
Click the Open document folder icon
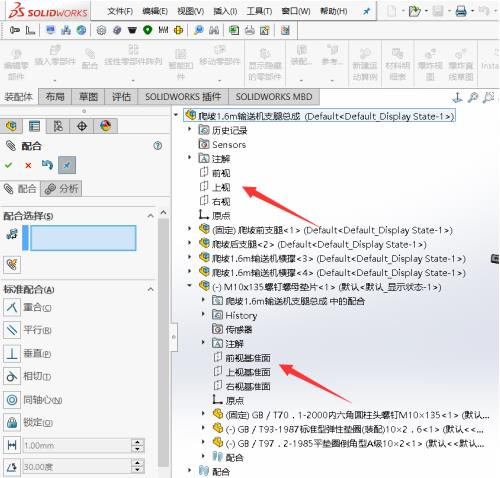(x=414, y=11)
